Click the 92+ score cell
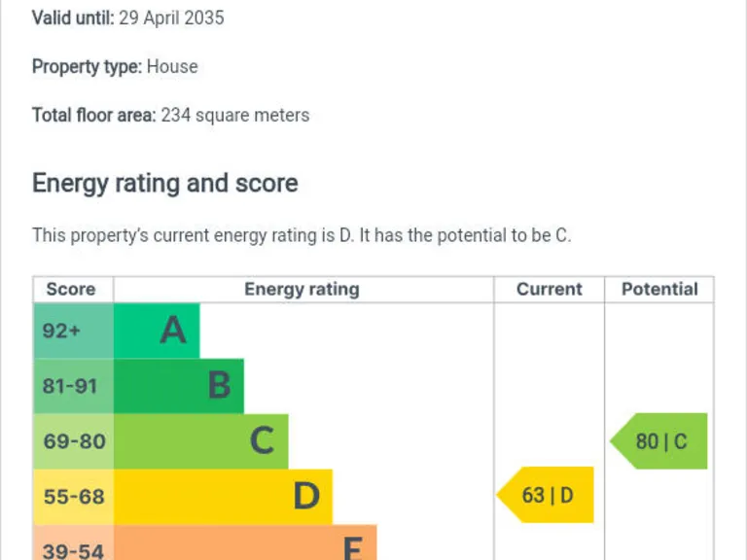The height and width of the screenshot is (560, 747). click(73, 331)
